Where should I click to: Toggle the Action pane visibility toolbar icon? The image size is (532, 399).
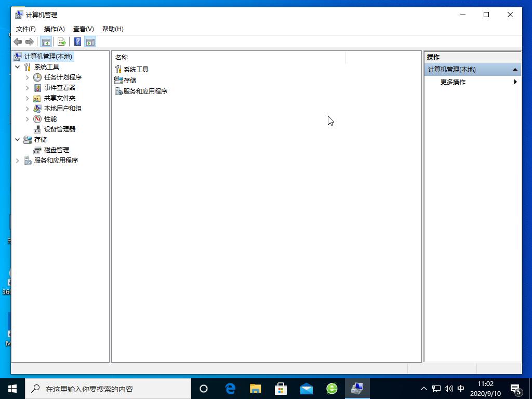(x=90, y=42)
